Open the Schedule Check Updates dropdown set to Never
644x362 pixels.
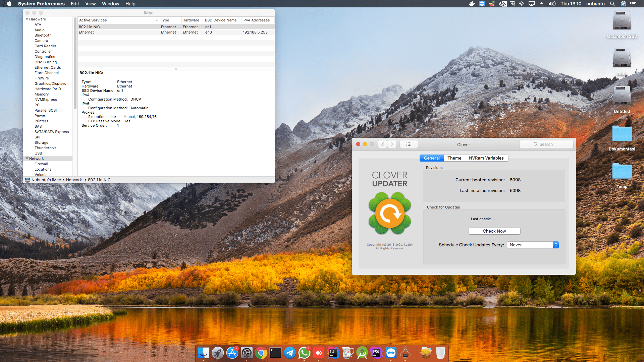(x=533, y=245)
